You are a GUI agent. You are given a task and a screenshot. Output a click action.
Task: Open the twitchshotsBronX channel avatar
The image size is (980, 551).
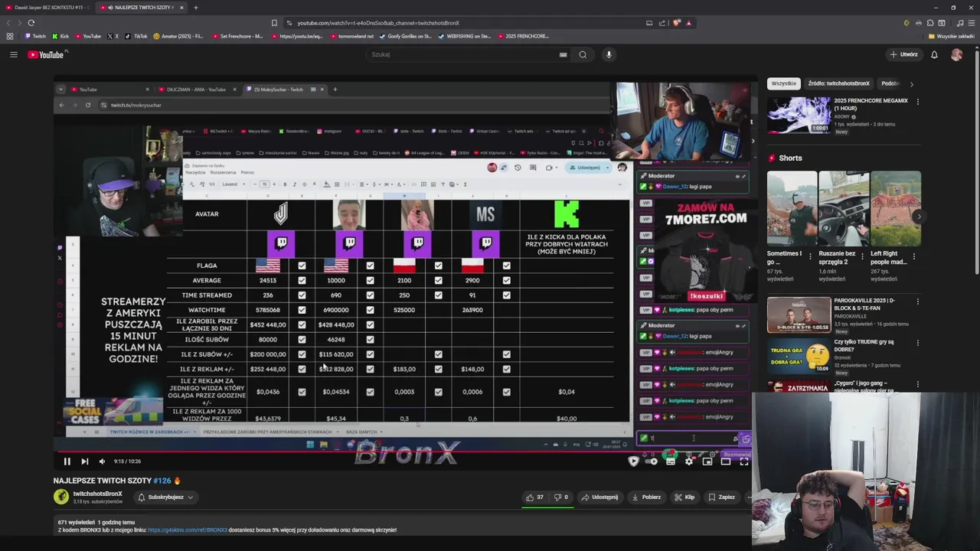tap(60, 497)
